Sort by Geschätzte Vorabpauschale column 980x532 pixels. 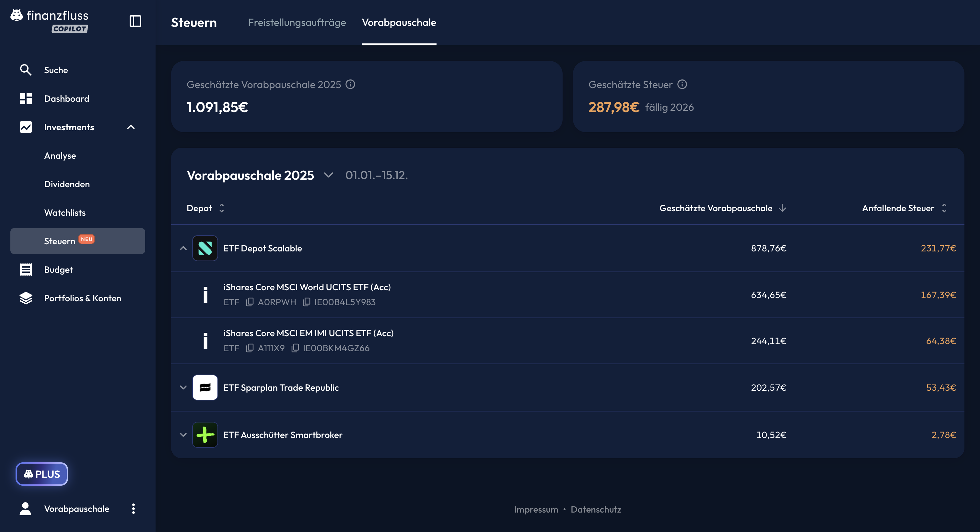[x=782, y=208]
